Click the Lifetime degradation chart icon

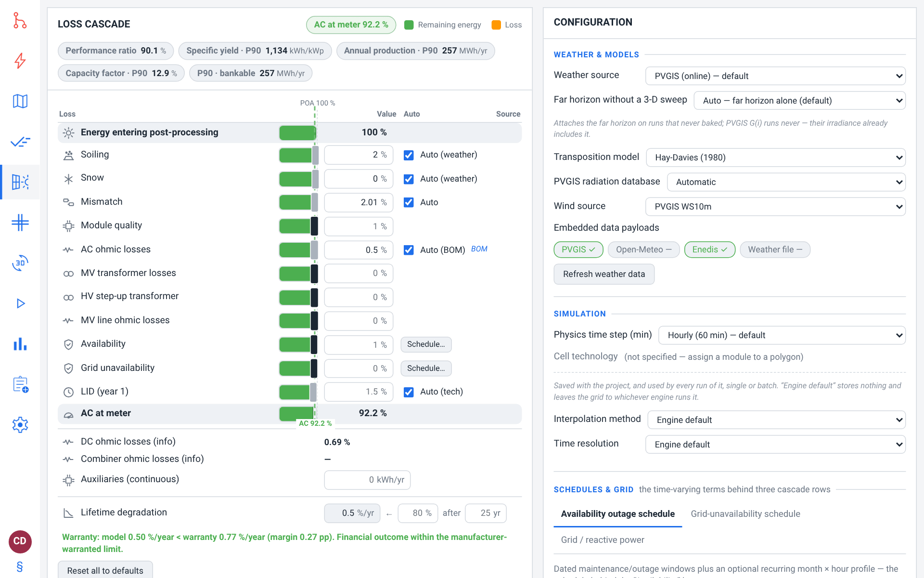click(x=68, y=513)
